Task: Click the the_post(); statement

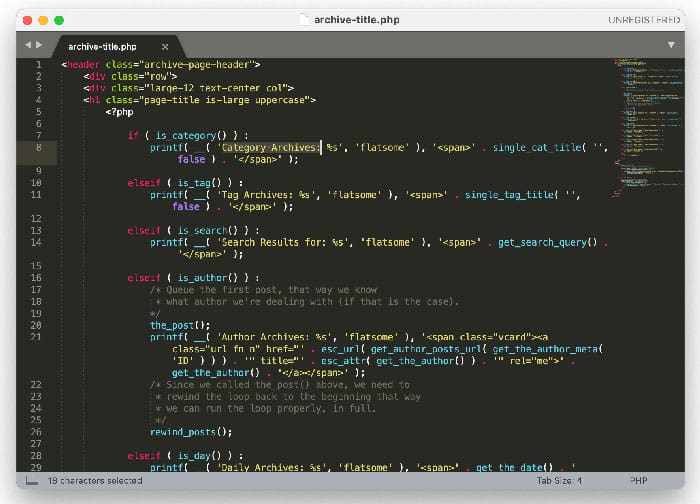Action: click(x=180, y=325)
